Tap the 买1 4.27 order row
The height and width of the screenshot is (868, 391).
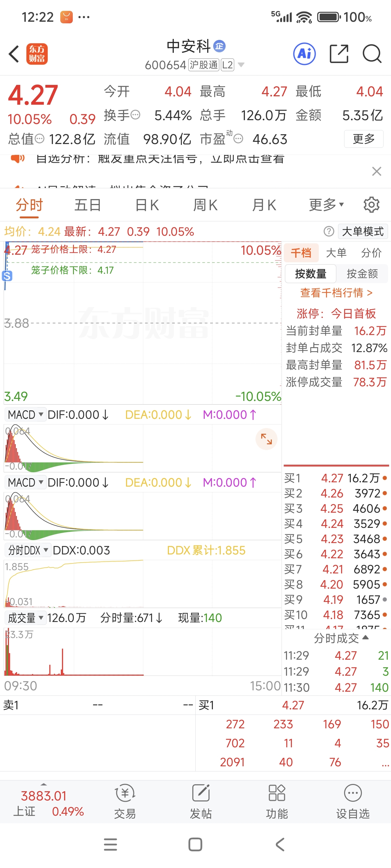336,478
